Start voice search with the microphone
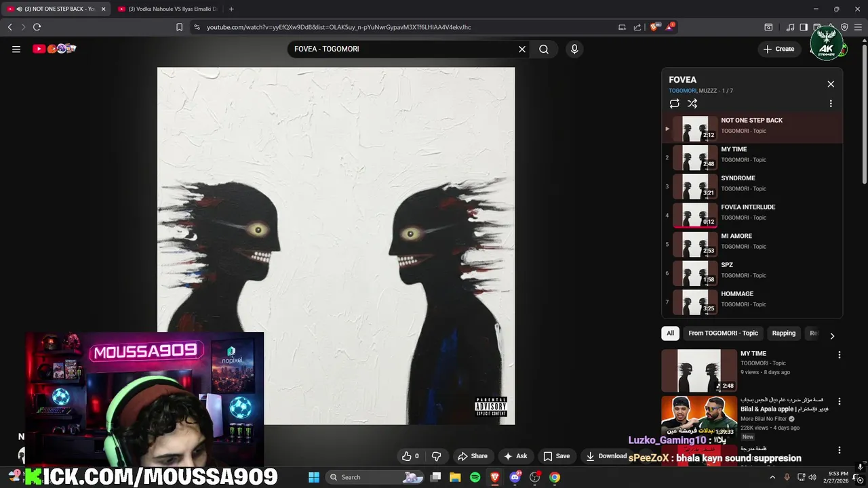The width and height of the screenshot is (868, 488). point(574,49)
